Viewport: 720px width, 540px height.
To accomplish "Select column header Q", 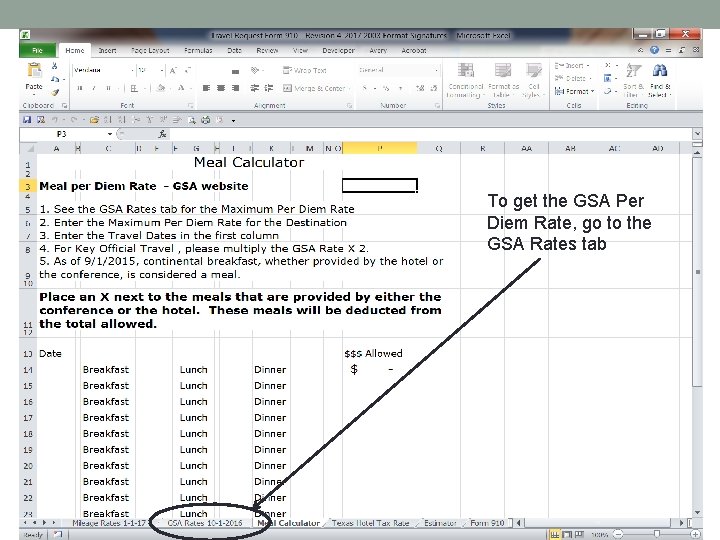I will pyautogui.click(x=439, y=148).
